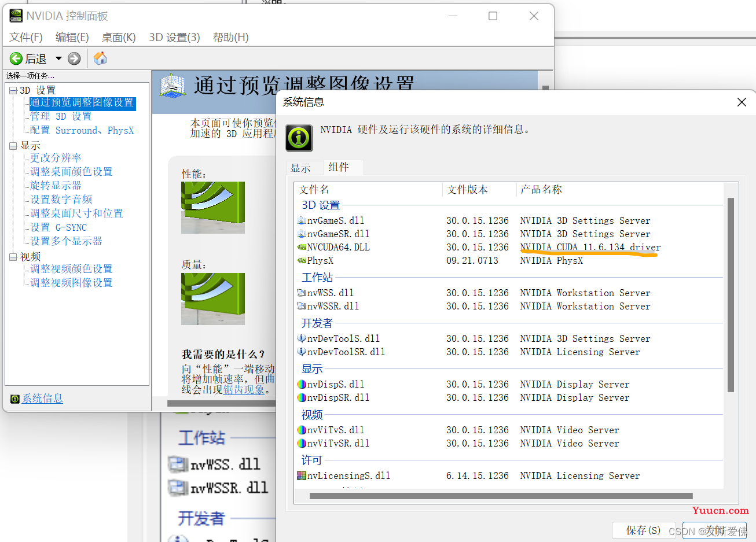The image size is (756, 542).
Task: Collapse the 显示 tree node
Action: 13,146
